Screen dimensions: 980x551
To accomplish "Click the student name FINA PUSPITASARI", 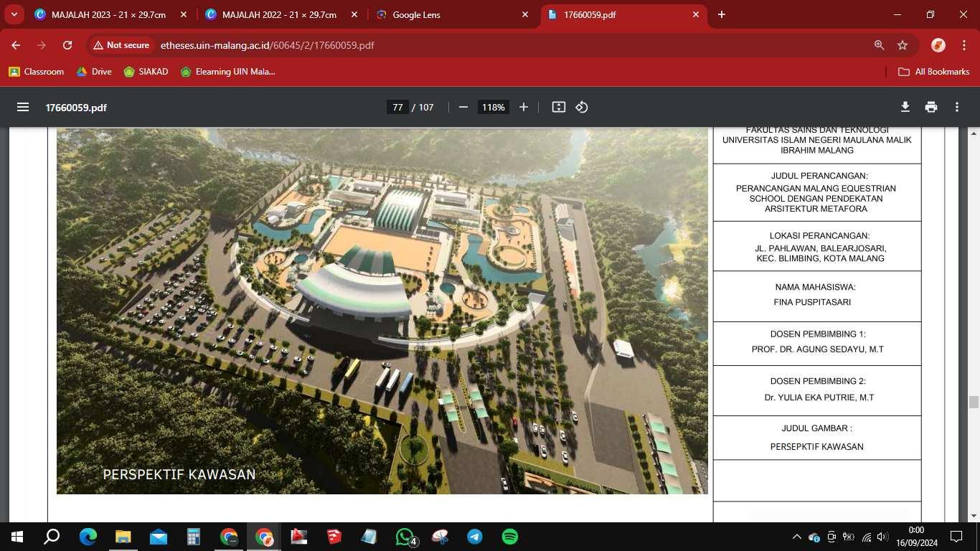I will tap(812, 302).
